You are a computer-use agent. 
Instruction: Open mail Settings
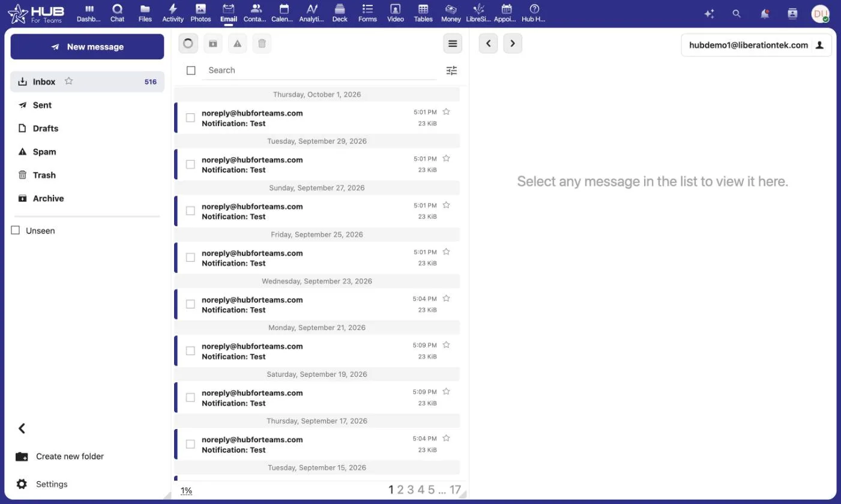point(42,484)
